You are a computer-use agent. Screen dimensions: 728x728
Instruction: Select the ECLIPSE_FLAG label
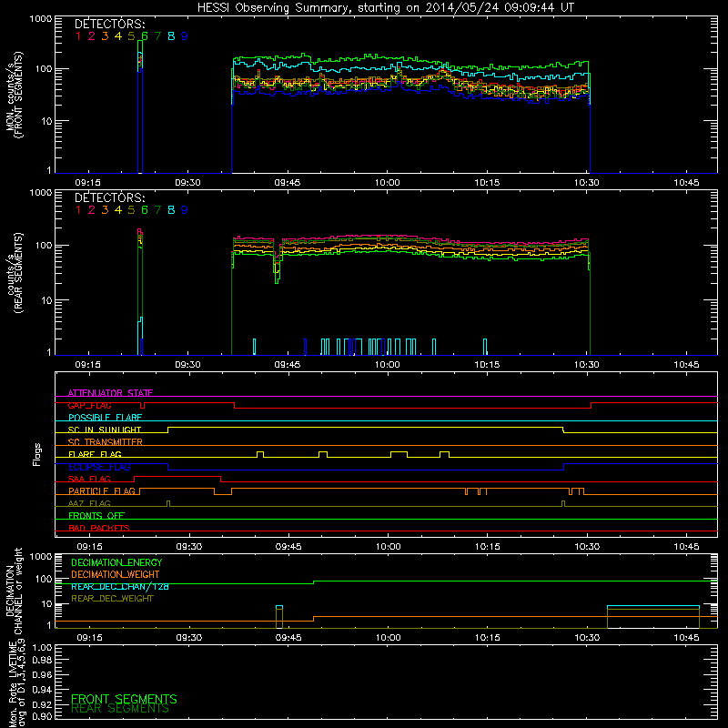(x=99, y=467)
